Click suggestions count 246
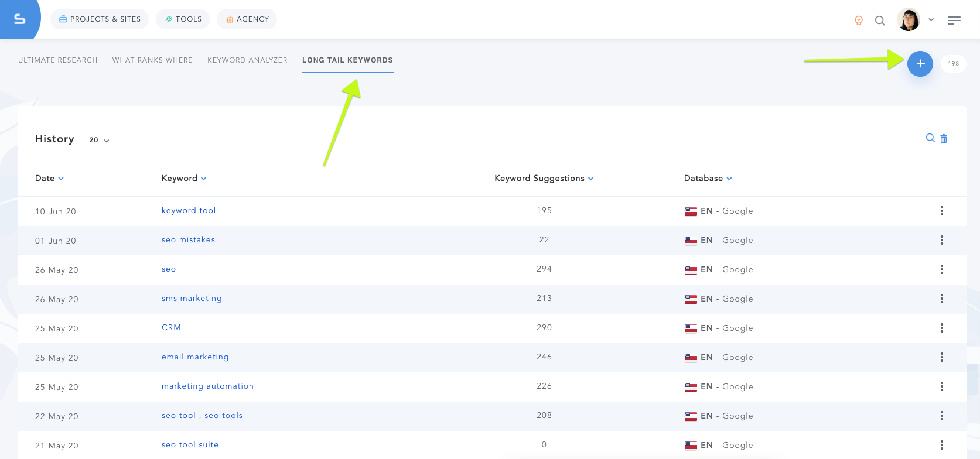The image size is (980, 459). point(544,357)
